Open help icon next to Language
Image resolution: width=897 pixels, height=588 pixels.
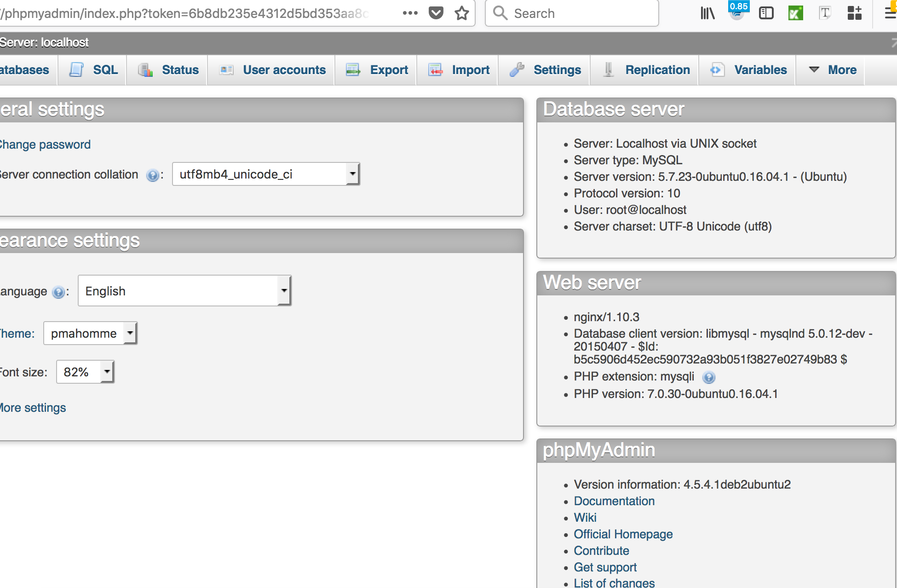(x=58, y=292)
